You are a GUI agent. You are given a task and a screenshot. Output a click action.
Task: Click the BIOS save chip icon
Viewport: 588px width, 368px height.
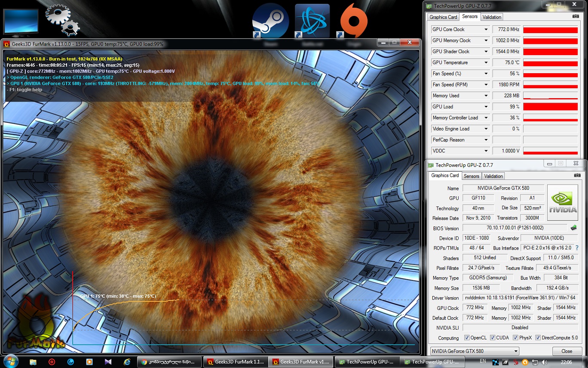click(573, 228)
